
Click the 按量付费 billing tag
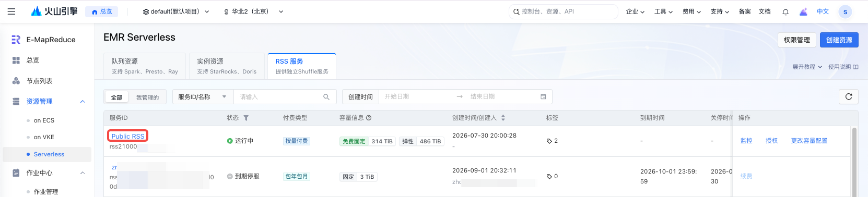point(297,141)
